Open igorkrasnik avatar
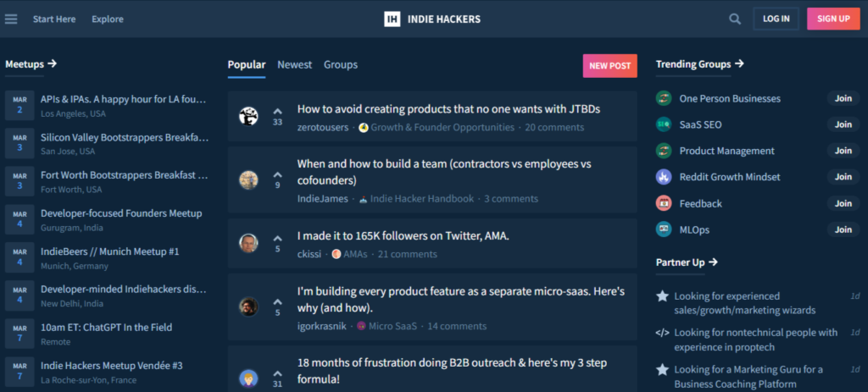Viewport: 868px width, 392px height. point(248,306)
